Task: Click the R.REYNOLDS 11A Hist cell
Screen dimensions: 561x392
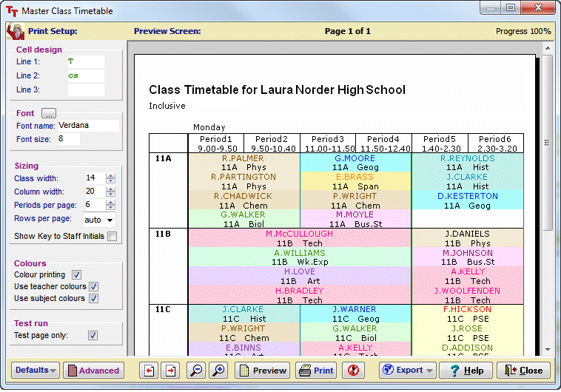Action: pyautogui.click(x=468, y=163)
